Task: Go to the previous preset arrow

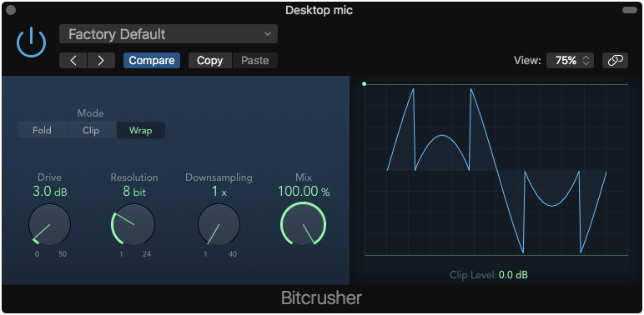Action: tap(73, 61)
